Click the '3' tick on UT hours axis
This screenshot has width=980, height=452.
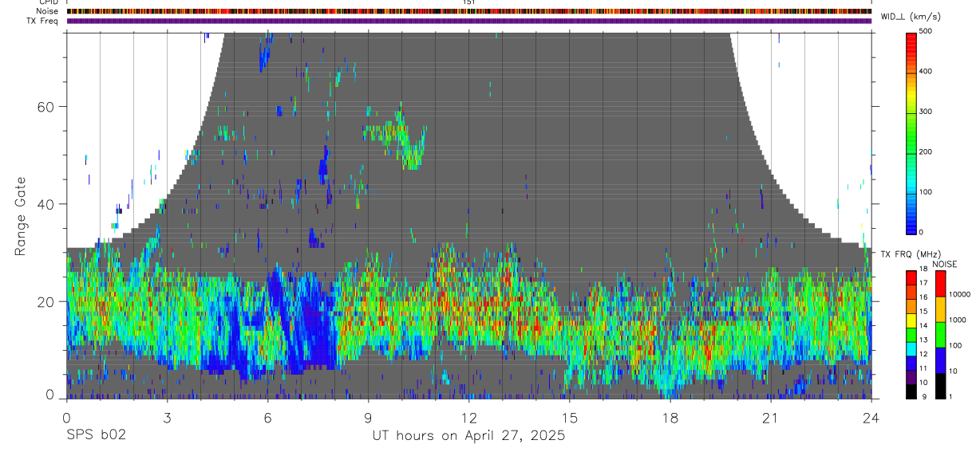click(167, 417)
